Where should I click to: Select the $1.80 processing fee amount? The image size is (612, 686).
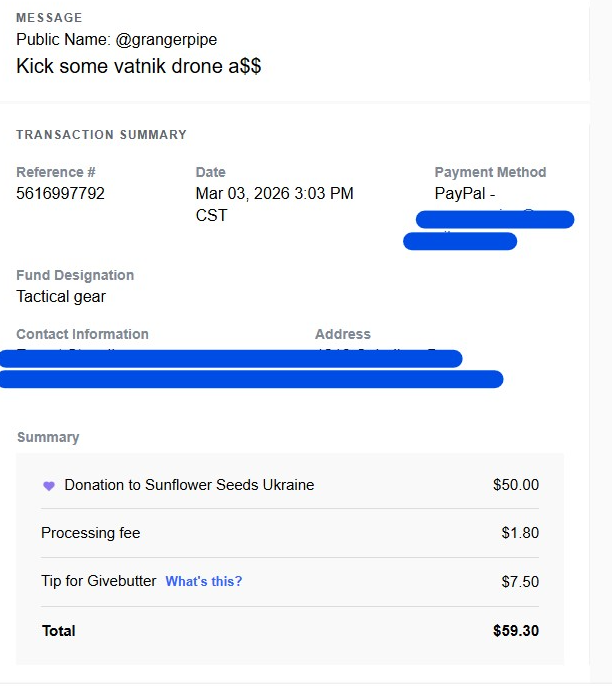(x=520, y=533)
